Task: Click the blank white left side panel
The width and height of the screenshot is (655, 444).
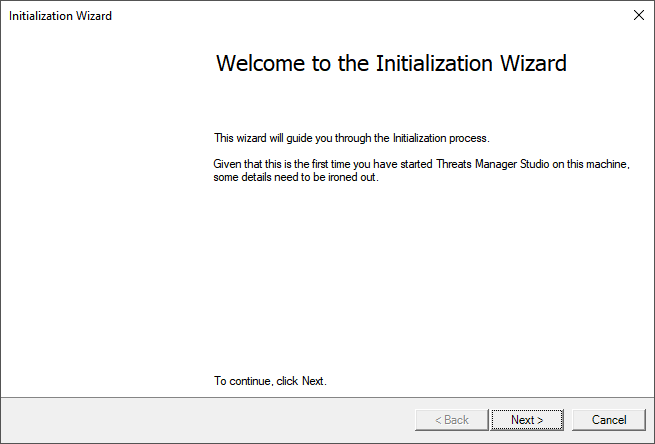Action: [x=100, y=220]
